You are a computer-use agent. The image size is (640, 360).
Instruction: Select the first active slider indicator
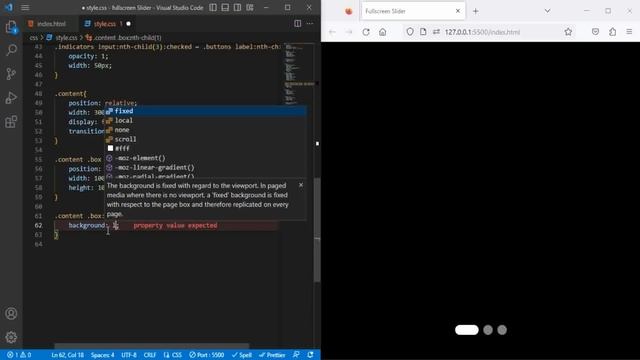point(467,330)
